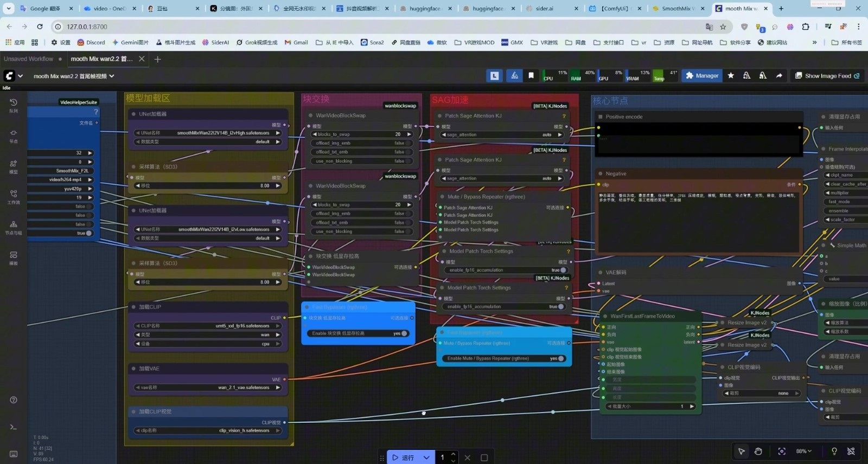Open the 模型 model library sidebar panel
Image resolution: width=868 pixels, height=464 pixels.
pyautogui.click(x=14, y=166)
